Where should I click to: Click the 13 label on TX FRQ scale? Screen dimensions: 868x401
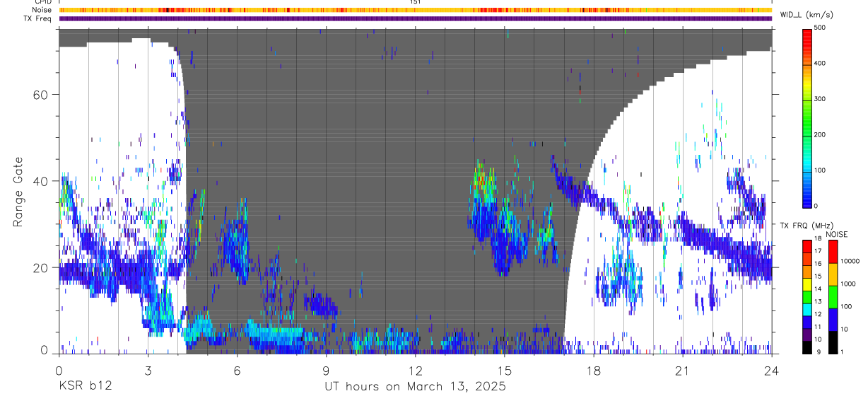point(819,302)
